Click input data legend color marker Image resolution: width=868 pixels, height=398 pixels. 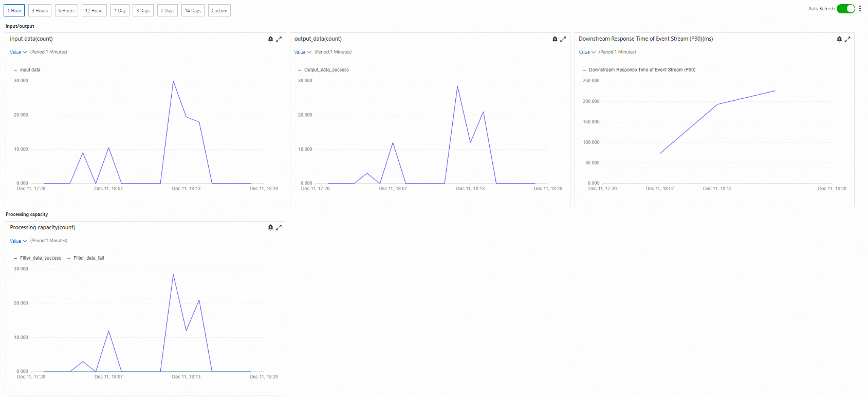pyautogui.click(x=15, y=70)
